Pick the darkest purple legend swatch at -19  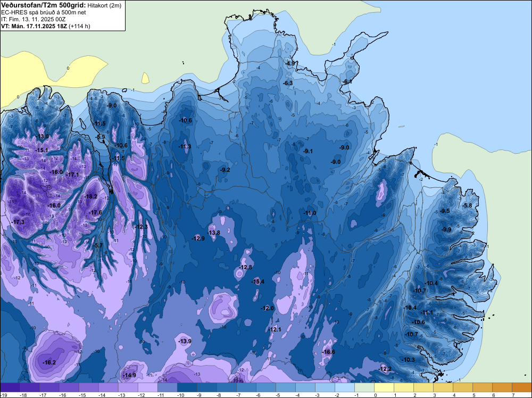pyautogui.click(x=10, y=387)
